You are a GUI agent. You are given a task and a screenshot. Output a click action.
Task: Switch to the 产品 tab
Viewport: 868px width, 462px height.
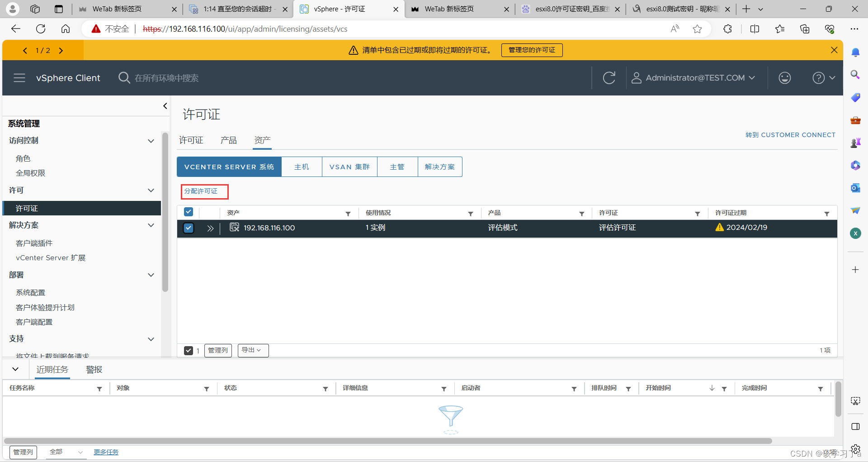(228, 140)
